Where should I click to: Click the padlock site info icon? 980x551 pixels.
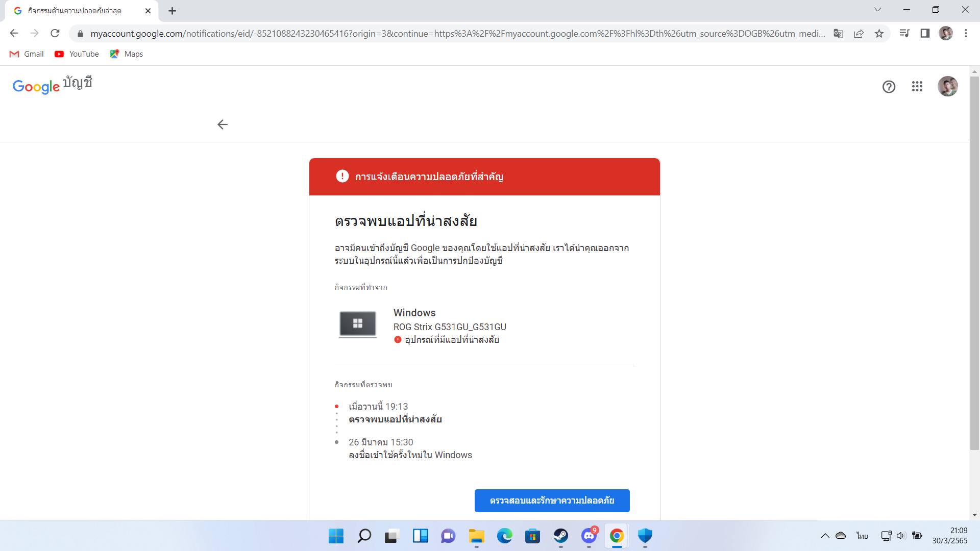(x=80, y=34)
